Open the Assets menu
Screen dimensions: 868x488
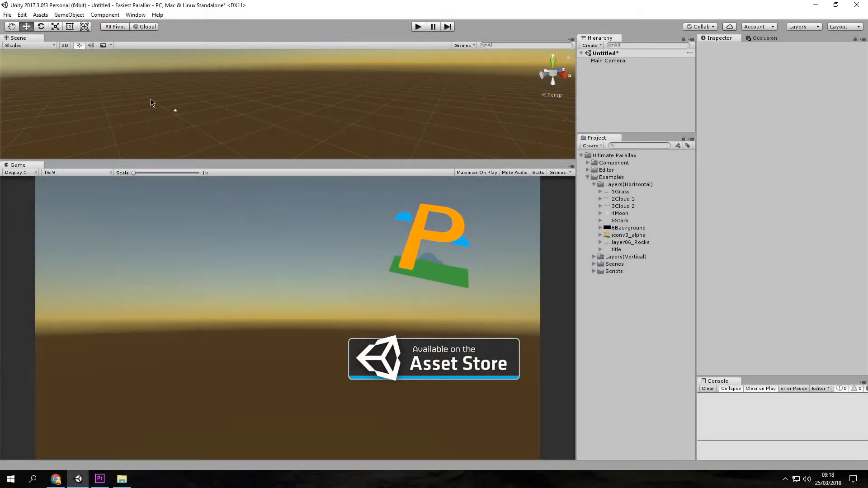(x=40, y=15)
